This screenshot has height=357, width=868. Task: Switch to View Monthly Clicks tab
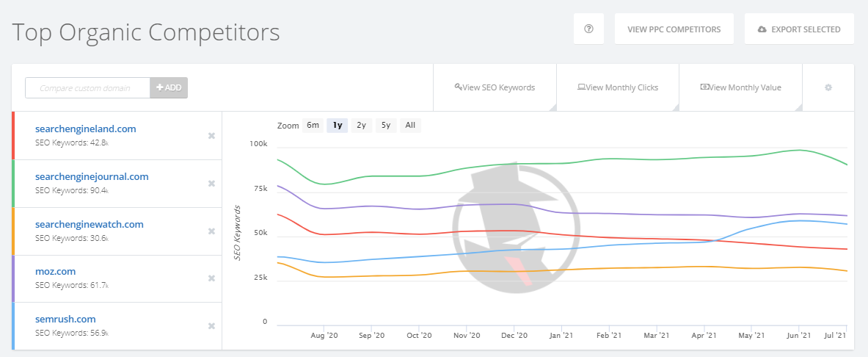click(x=618, y=87)
